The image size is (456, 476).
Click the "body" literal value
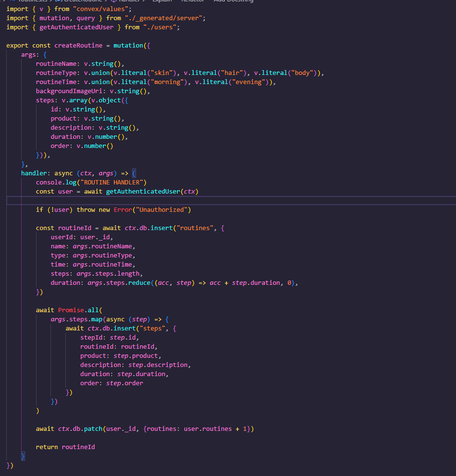tap(304, 73)
